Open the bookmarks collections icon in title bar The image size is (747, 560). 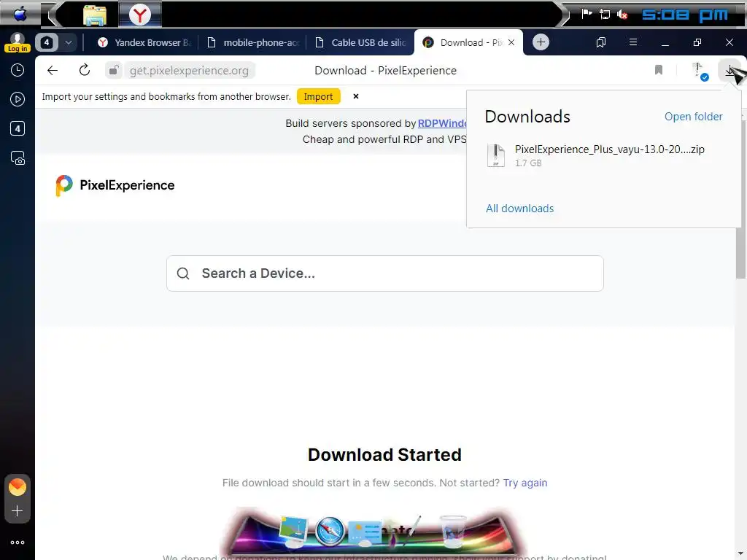click(601, 42)
